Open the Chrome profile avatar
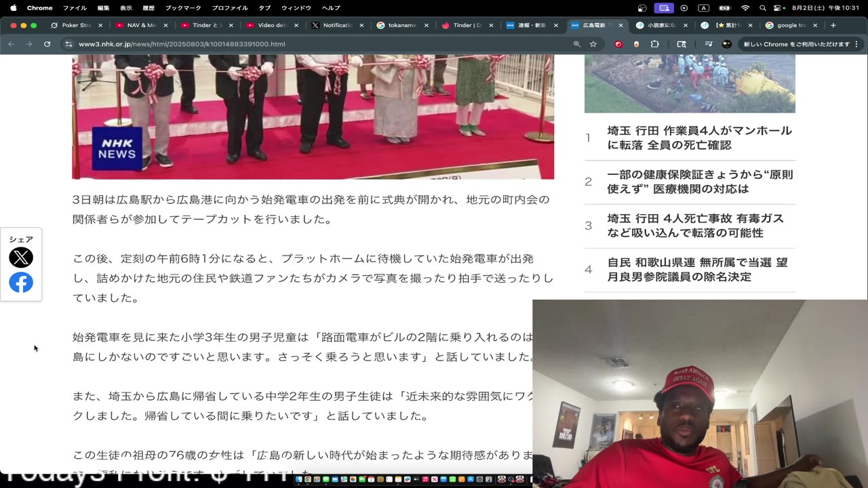Image resolution: width=868 pixels, height=488 pixels. [727, 44]
